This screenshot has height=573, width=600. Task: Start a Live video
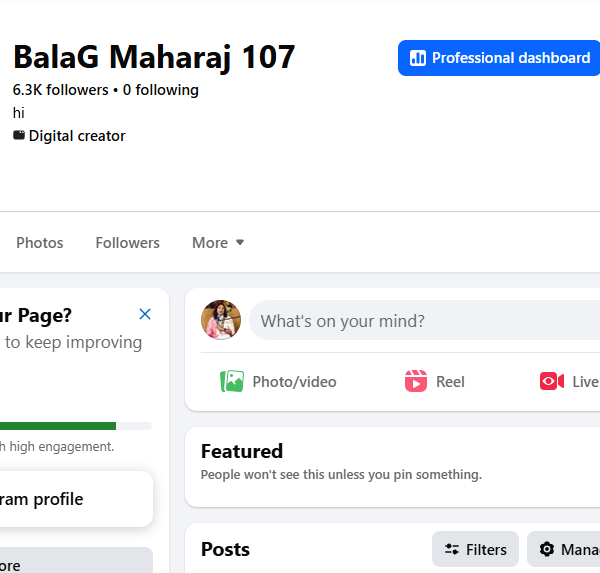tap(569, 382)
